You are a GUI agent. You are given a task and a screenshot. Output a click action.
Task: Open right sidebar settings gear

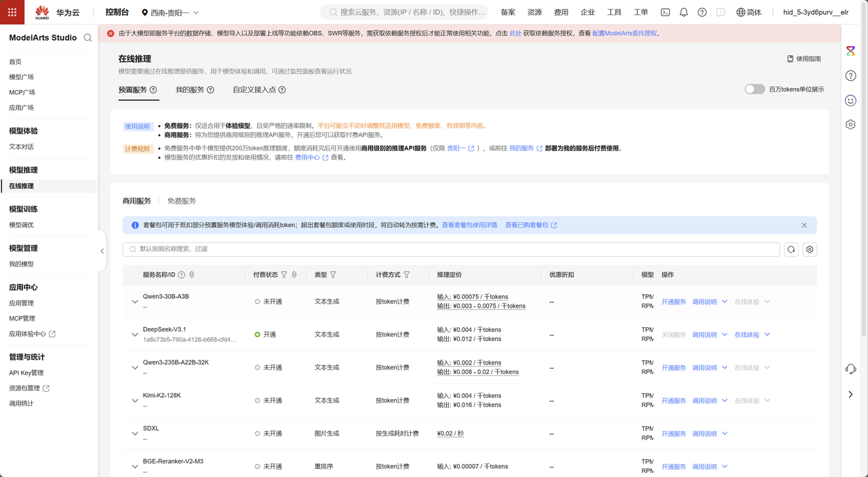coord(850,125)
